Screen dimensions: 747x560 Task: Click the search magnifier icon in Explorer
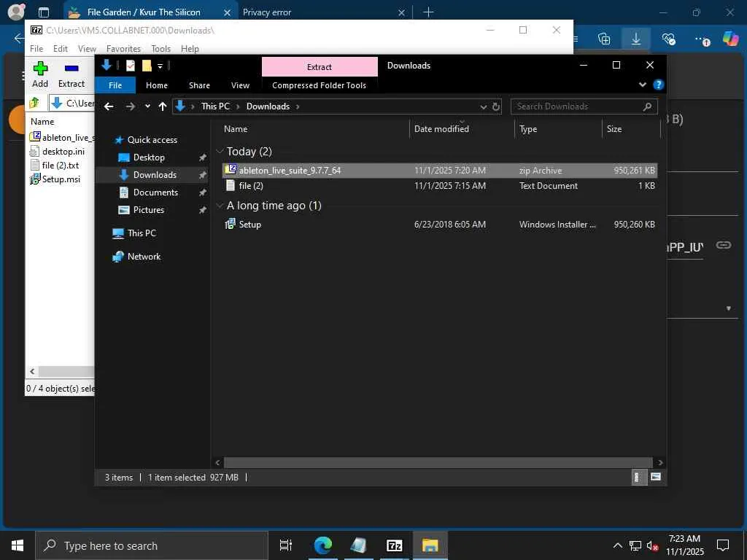click(x=647, y=106)
